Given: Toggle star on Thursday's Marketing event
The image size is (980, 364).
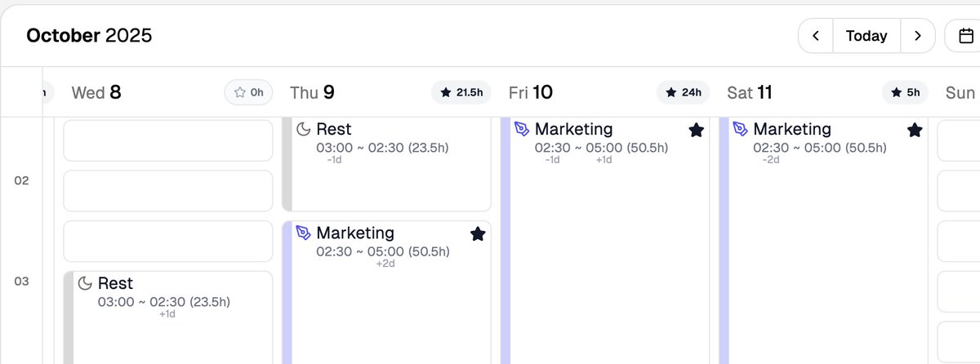Looking at the screenshot, I should pyautogui.click(x=478, y=234).
